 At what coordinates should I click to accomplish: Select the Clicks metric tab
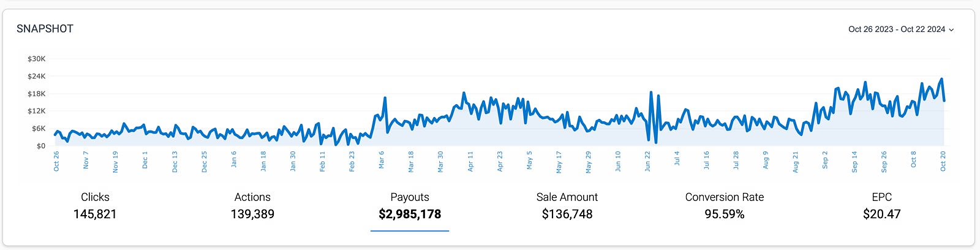95,205
